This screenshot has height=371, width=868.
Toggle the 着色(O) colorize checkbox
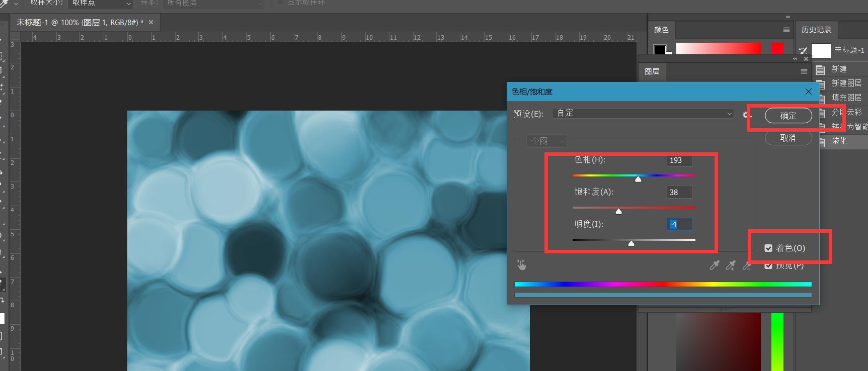pyautogui.click(x=768, y=248)
